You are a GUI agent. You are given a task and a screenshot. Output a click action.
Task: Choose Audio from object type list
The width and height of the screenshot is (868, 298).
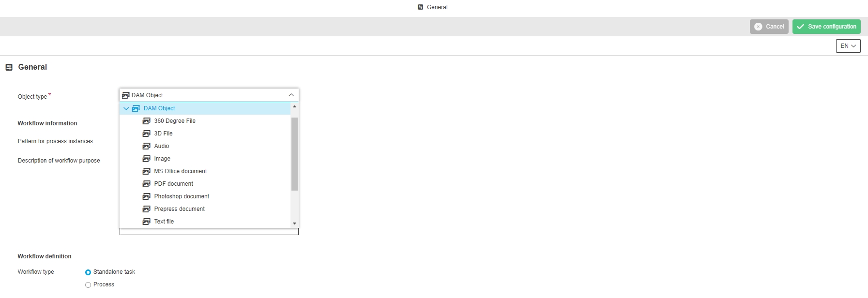click(x=205, y=146)
